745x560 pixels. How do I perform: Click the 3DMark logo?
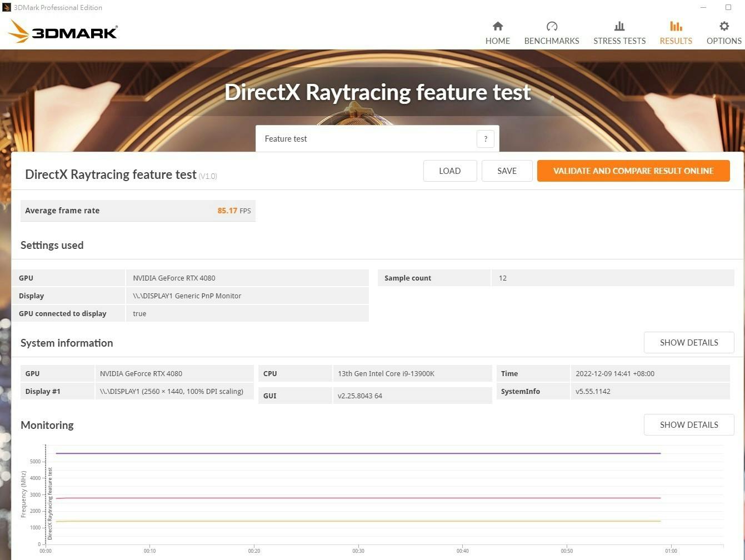click(x=63, y=32)
